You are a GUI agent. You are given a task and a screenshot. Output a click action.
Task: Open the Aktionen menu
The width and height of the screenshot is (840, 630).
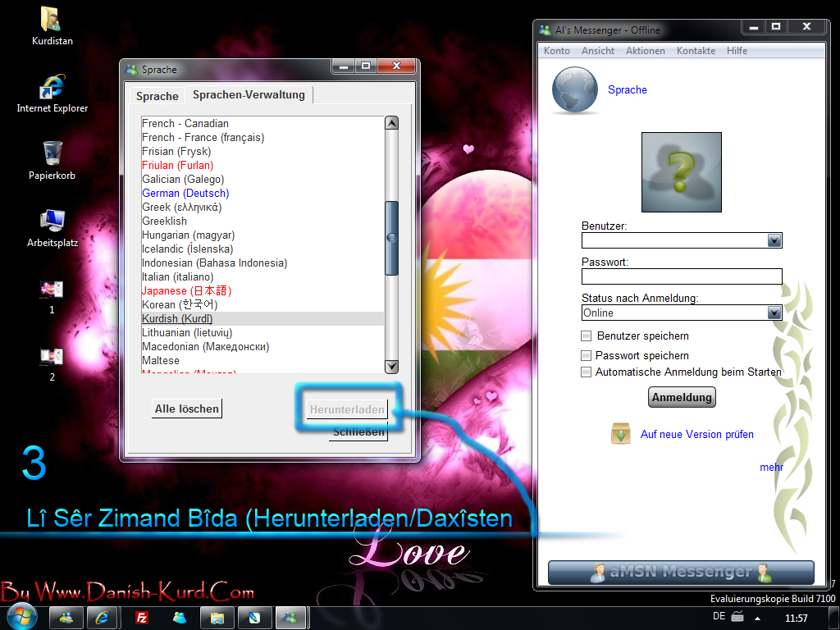click(645, 50)
